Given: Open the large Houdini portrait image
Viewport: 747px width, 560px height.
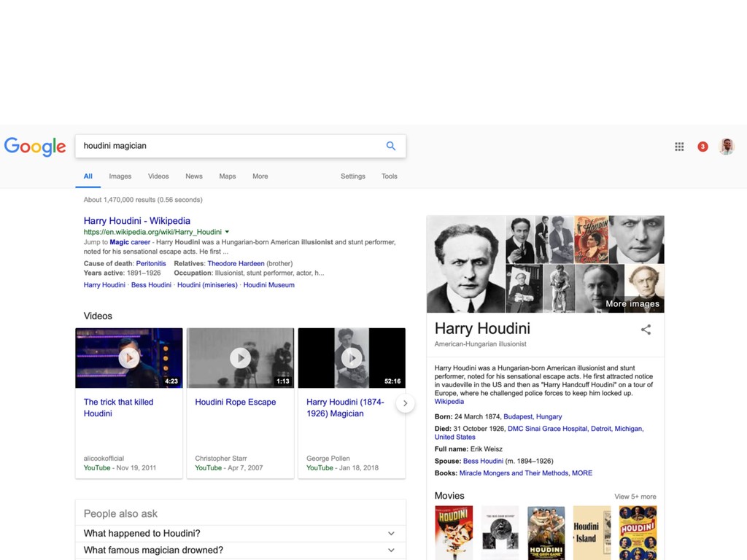Looking at the screenshot, I should click(x=466, y=264).
